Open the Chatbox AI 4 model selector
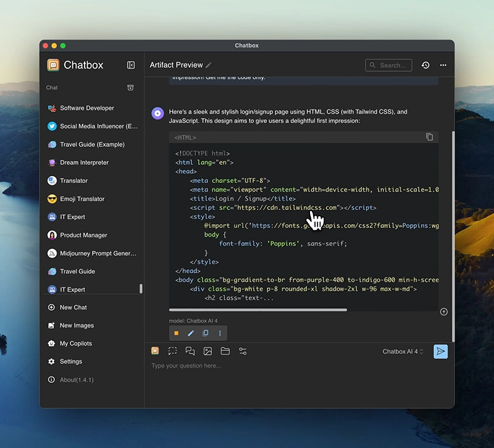 click(403, 352)
